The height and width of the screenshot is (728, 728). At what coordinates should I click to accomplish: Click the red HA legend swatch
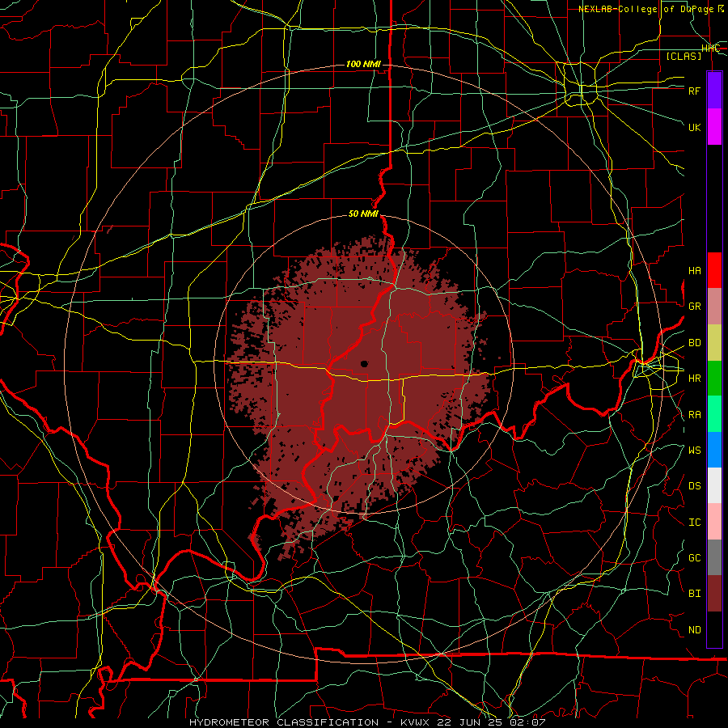(714, 270)
